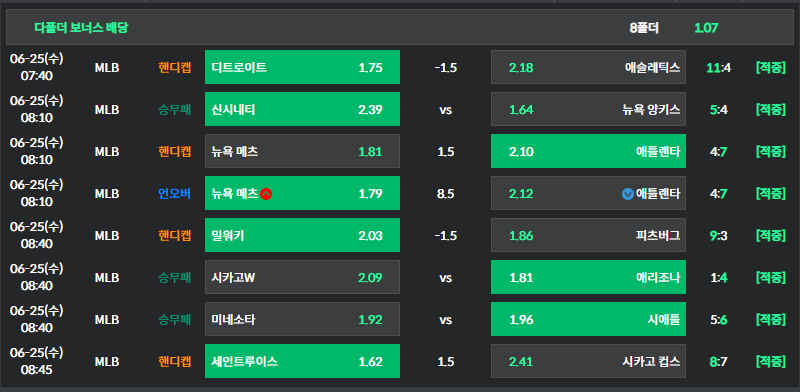
Task: Click the red over arrow icon
Action: (x=265, y=194)
